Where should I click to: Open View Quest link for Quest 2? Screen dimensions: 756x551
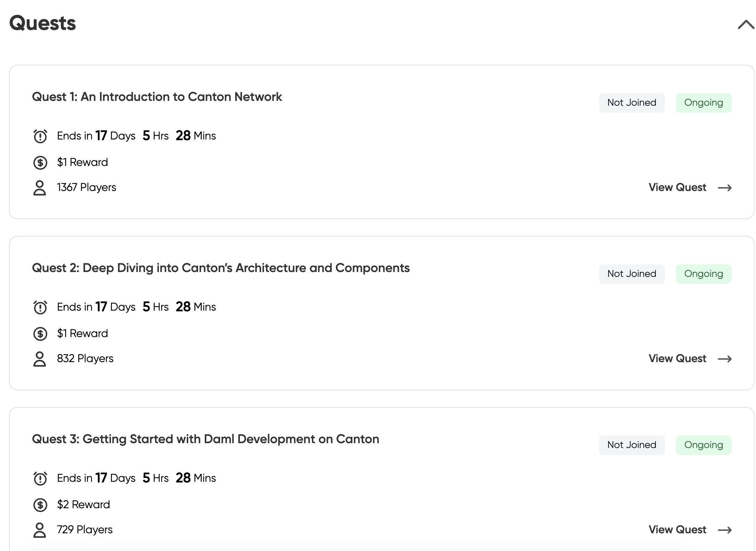click(690, 359)
